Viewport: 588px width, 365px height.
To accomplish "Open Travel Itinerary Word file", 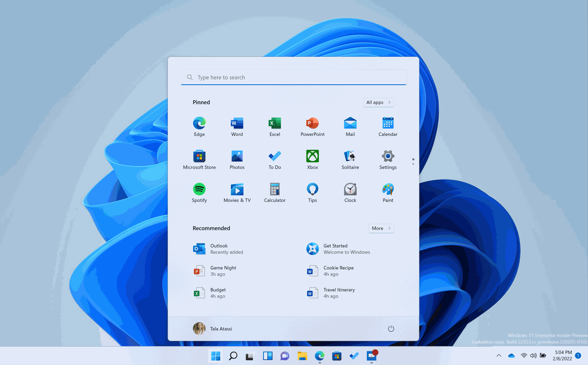I will pyautogui.click(x=339, y=293).
